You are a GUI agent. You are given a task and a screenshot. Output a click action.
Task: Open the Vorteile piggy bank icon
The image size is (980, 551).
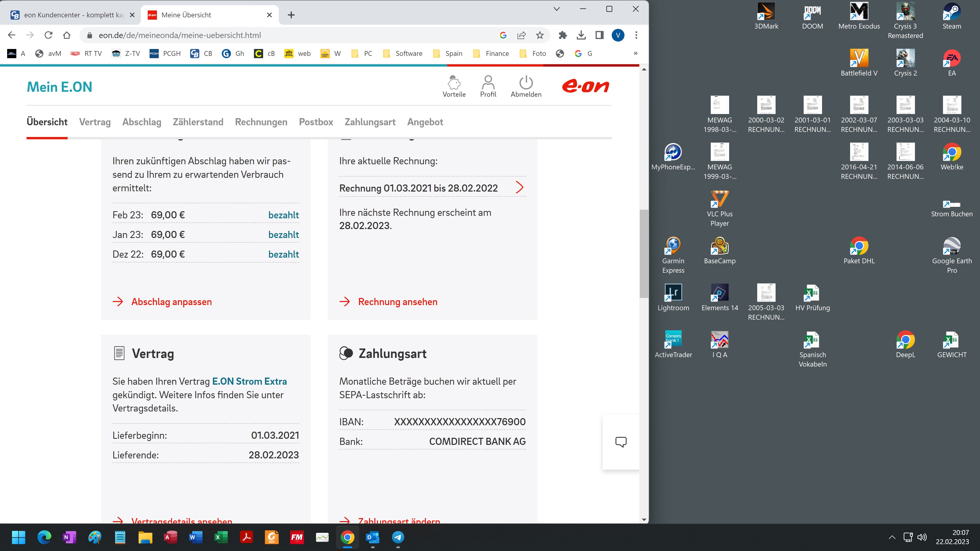click(454, 82)
